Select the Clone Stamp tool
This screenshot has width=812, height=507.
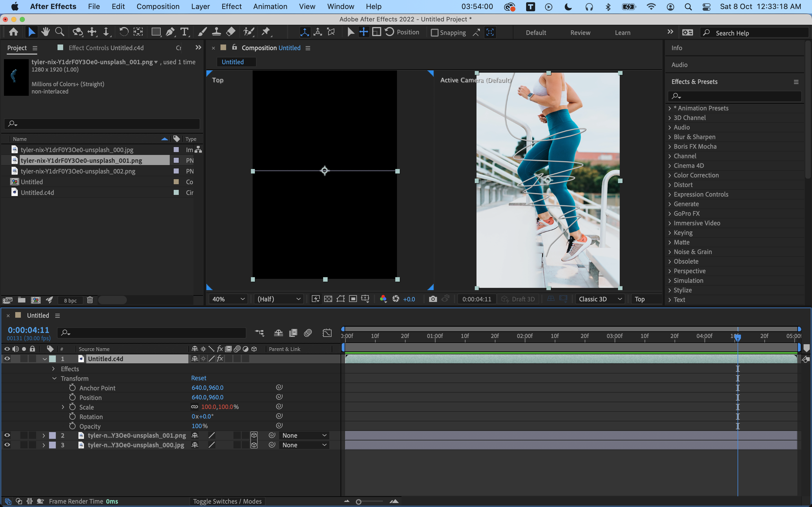pos(217,32)
